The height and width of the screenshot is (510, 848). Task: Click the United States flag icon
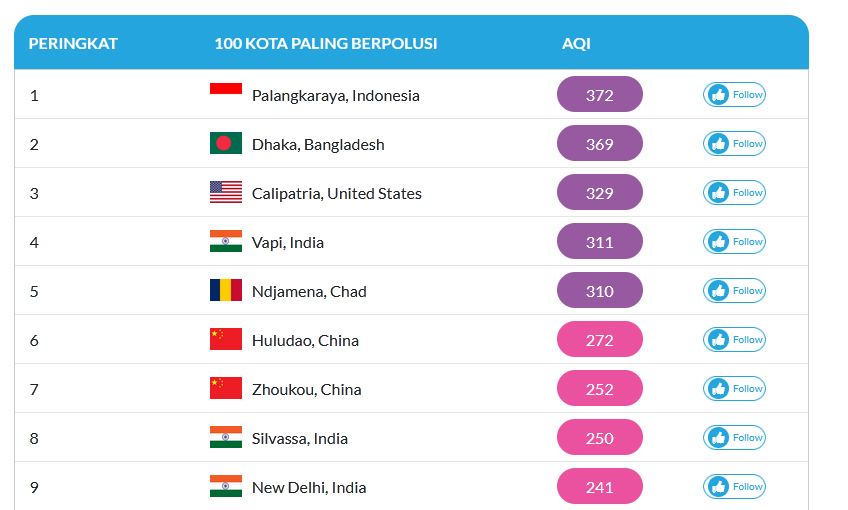[225, 193]
